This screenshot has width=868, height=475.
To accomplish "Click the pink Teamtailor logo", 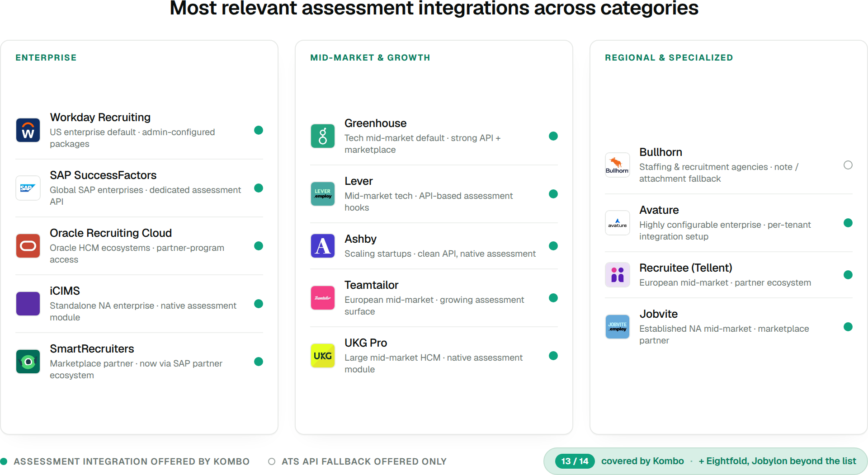I will click(323, 298).
